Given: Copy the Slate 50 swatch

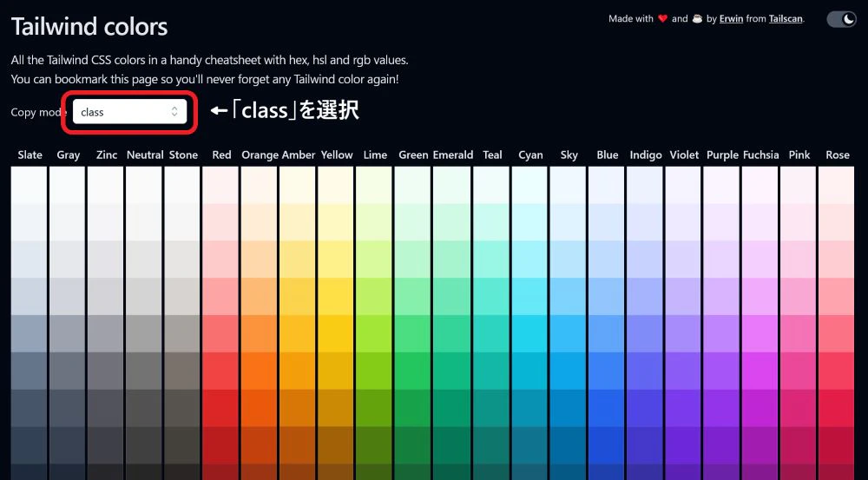Looking at the screenshot, I should (x=29, y=186).
